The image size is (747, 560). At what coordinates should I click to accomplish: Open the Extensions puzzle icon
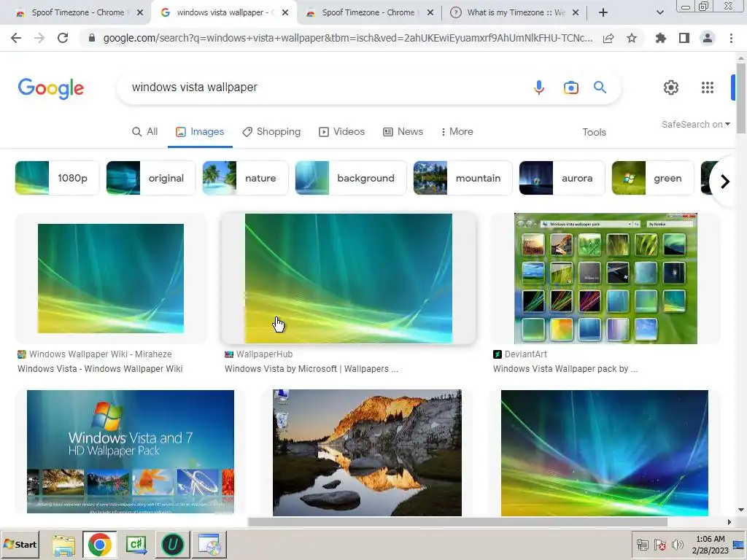pos(661,38)
